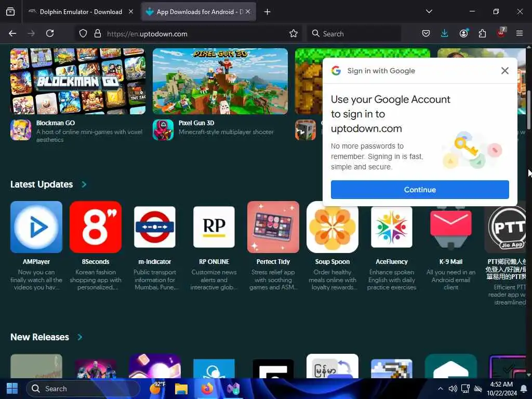Open the list all tabs dropdown
This screenshot has width=532, height=399.
point(429,11)
